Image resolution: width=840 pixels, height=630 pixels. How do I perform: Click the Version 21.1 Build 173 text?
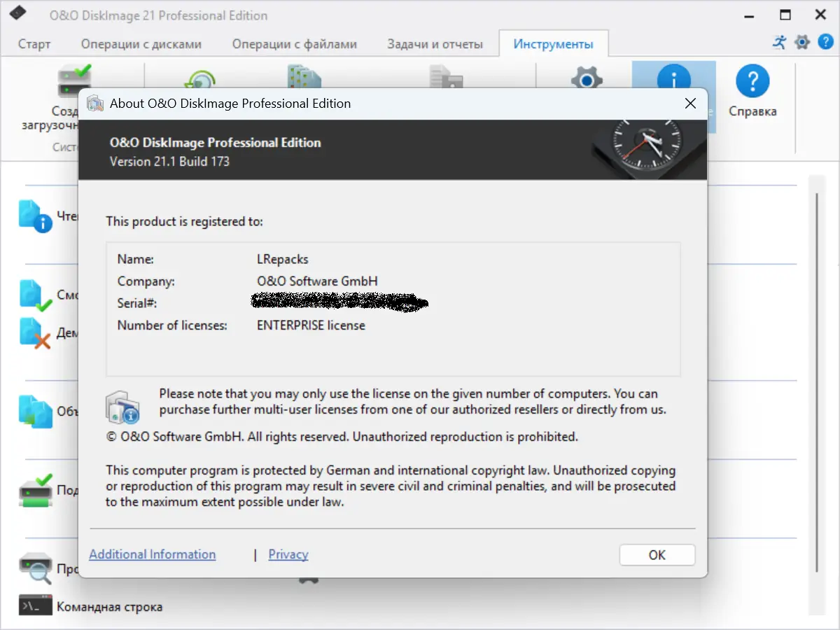point(170,162)
